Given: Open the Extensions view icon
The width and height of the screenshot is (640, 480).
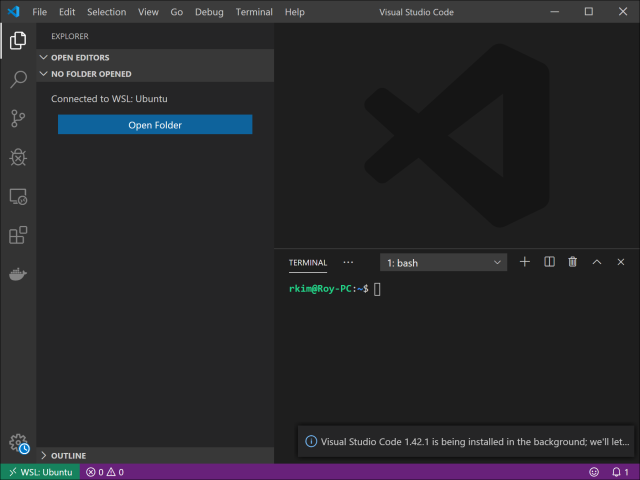Looking at the screenshot, I should [x=17, y=235].
